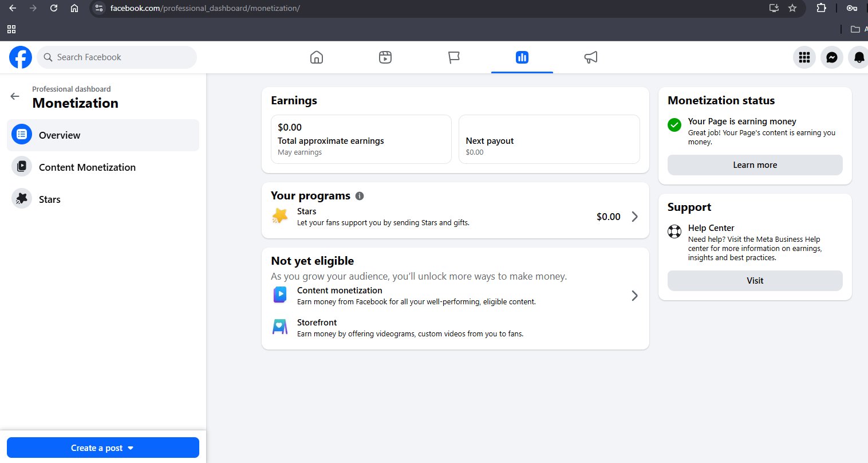Open the password key icon in browser toolbar
Image resolution: width=868 pixels, height=463 pixels.
coord(852,8)
